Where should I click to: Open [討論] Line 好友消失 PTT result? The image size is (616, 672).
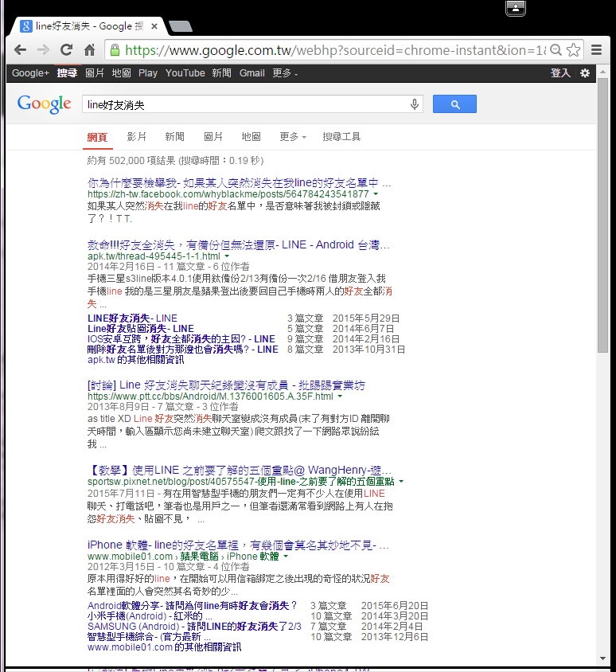(226, 385)
